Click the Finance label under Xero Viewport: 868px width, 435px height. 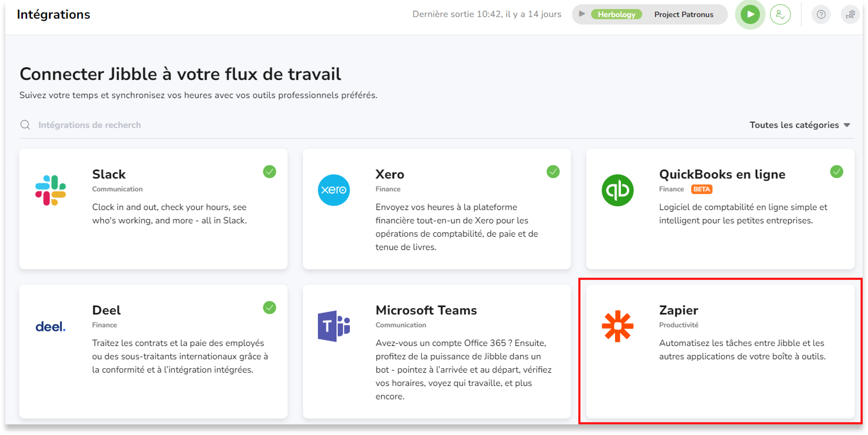click(388, 189)
